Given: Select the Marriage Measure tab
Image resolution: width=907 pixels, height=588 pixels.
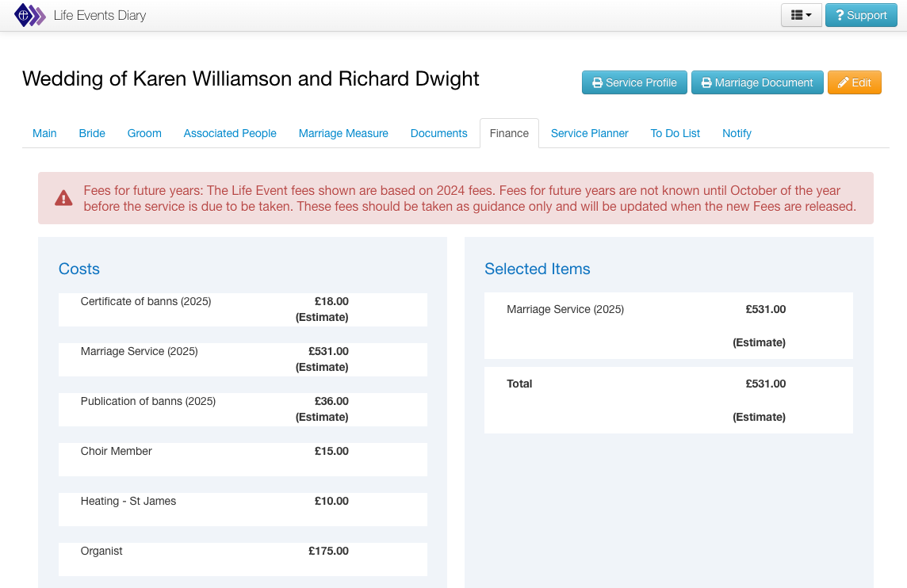Looking at the screenshot, I should pos(343,133).
